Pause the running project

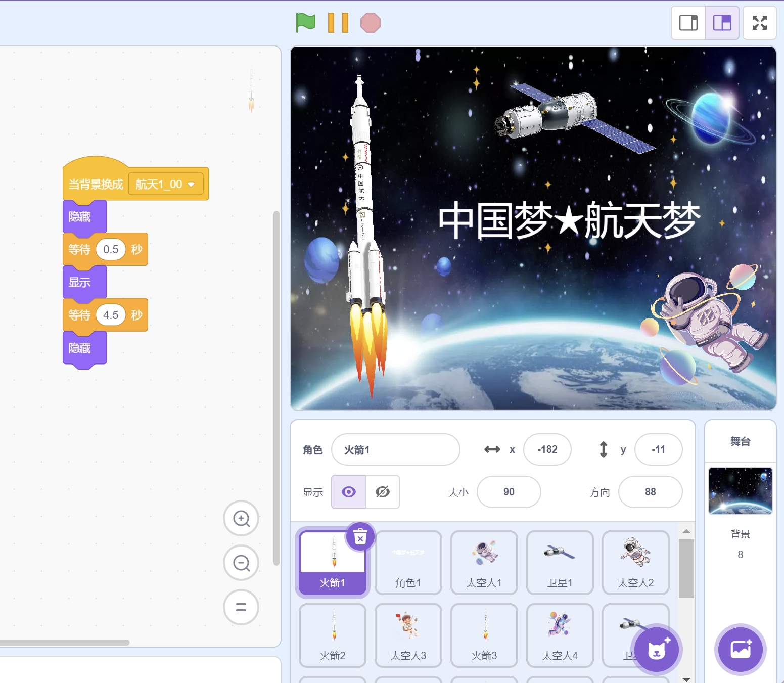(x=337, y=22)
